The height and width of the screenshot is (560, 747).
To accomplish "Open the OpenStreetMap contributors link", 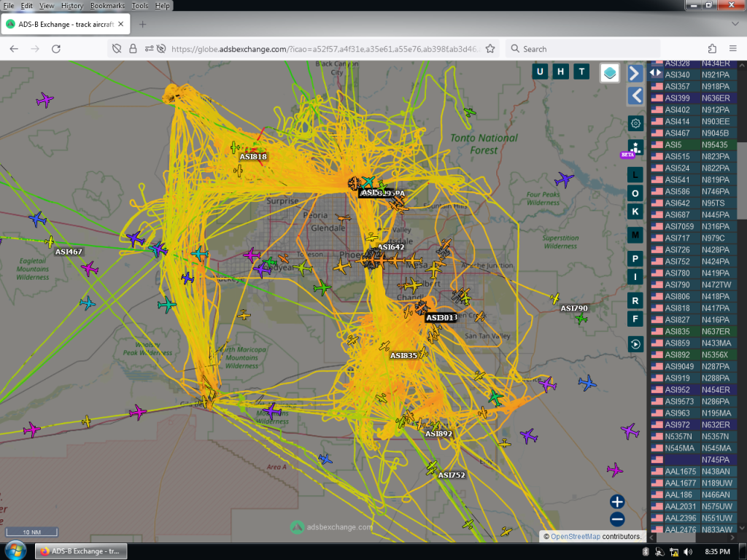I will pyautogui.click(x=576, y=536).
